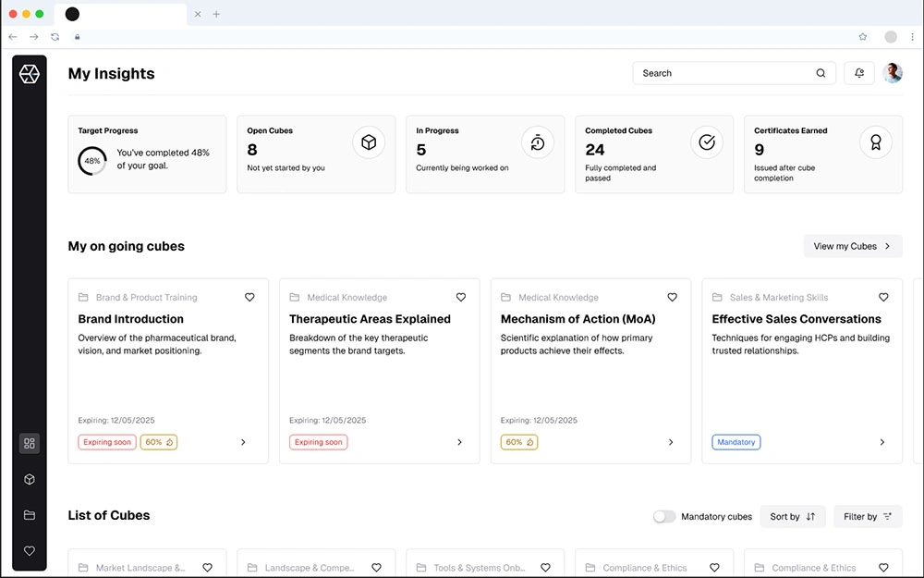The height and width of the screenshot is (578, 924).
Task: Open Therapeutic Areas Explained via its arrow
Action: coord(459,442)
